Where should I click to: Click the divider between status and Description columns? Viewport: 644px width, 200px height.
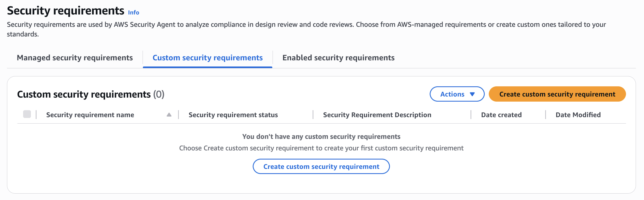click(x=313, y=115)
